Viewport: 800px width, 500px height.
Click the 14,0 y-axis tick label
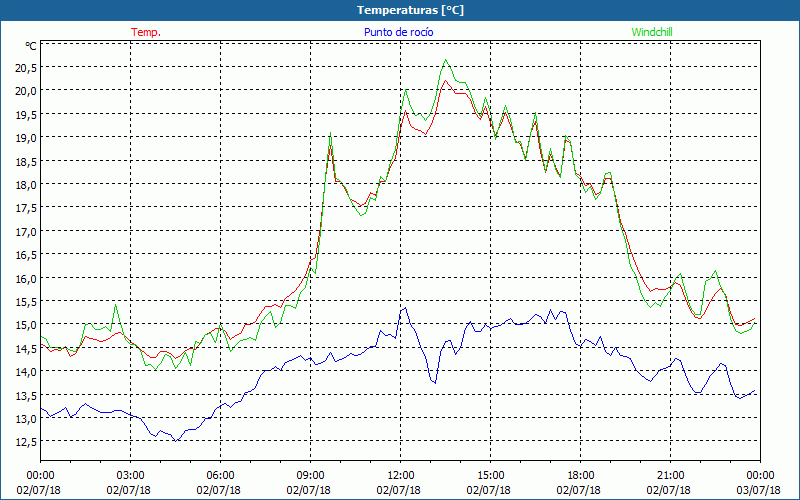point(25,371)
